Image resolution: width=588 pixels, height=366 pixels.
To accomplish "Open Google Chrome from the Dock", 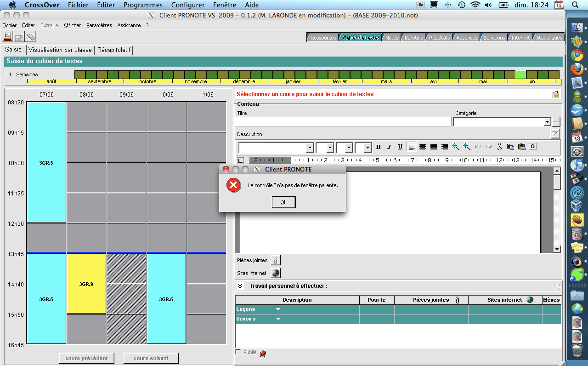I will [577, 56].
